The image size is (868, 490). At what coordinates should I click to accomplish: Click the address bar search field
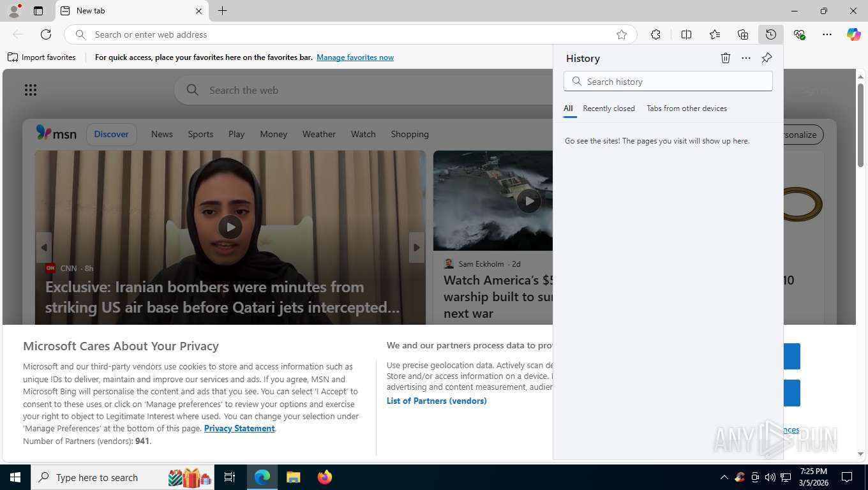click(x=350, y=34)
